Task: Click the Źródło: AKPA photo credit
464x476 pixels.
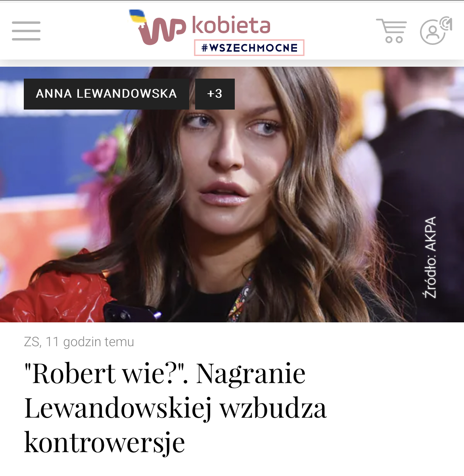Action: point(430,257)
